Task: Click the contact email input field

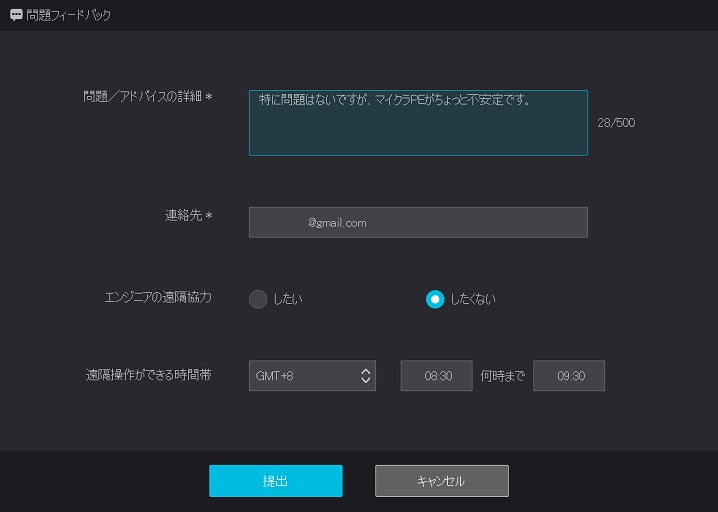Action: [x=417, y=222]
